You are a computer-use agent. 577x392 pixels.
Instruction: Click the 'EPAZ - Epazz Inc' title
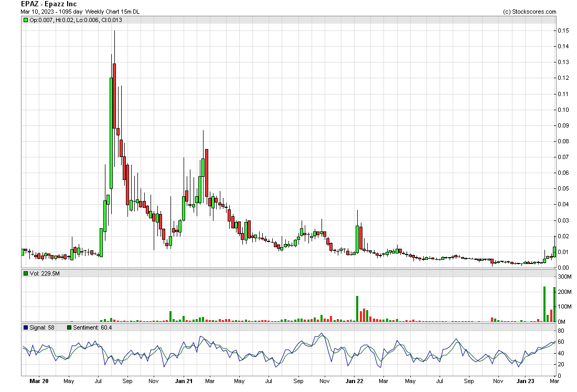[49, 4]
